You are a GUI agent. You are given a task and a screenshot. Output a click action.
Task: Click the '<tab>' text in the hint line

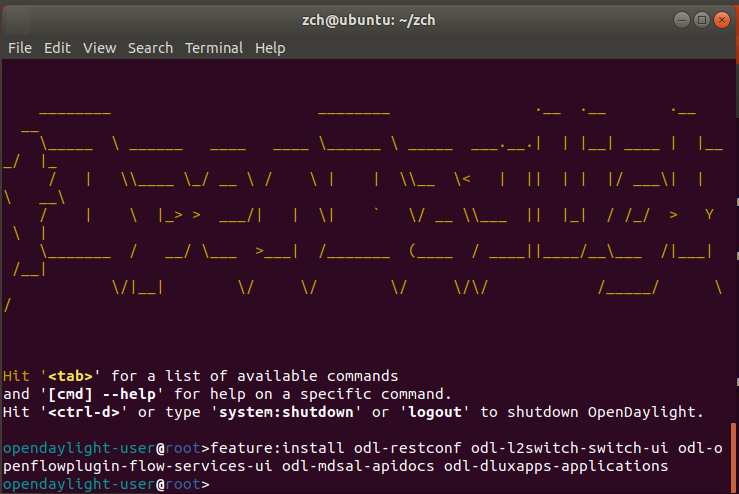tap(70, 376)
